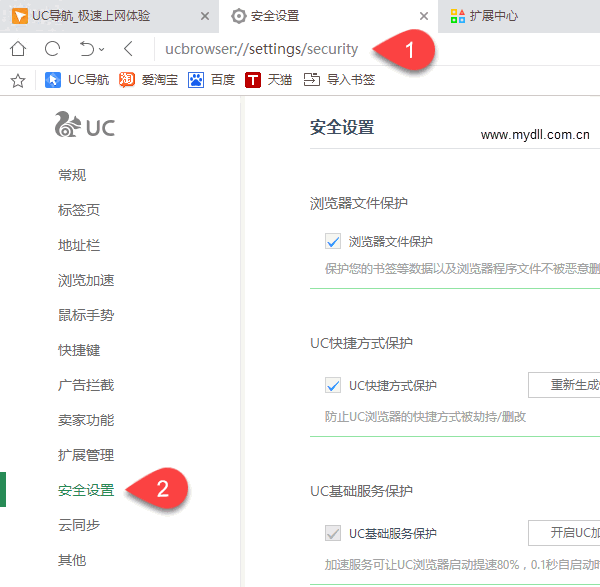This screenshot has width=600, height=587.
Task: Open 地址栏 settings section
Action: 79,245
